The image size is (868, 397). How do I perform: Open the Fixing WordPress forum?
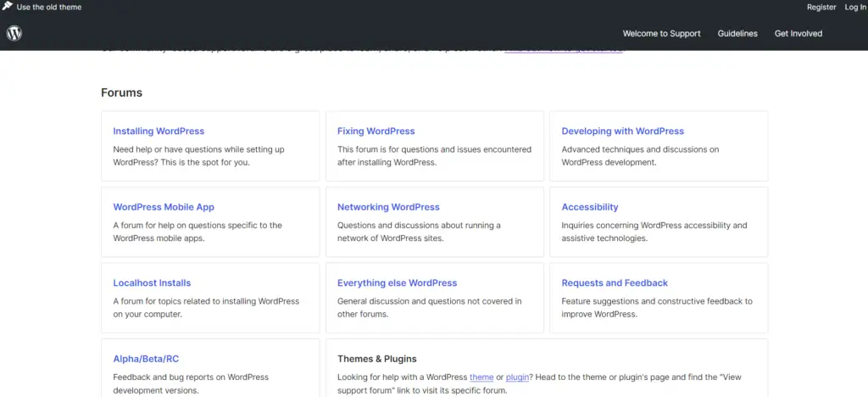pyautogui.click(x=376, y=131)
